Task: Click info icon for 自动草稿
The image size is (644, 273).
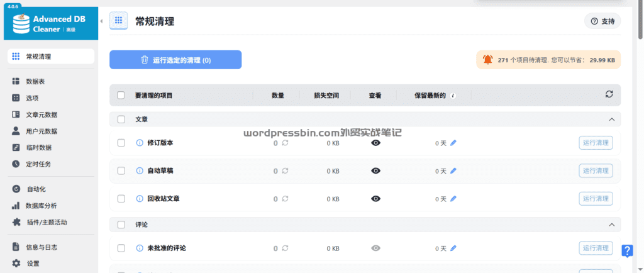Action: point(140,170)
